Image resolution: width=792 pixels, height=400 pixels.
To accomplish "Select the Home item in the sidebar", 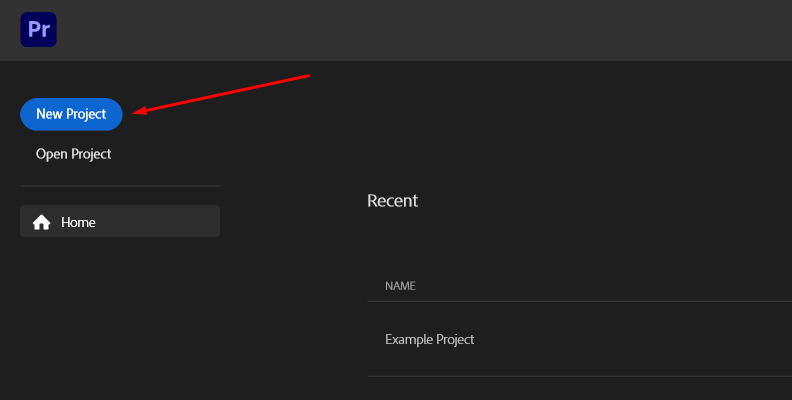I will tap(120, 221).
